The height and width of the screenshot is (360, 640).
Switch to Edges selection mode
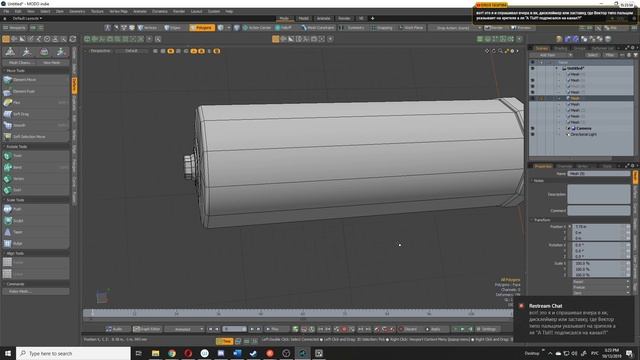(173, 28)
